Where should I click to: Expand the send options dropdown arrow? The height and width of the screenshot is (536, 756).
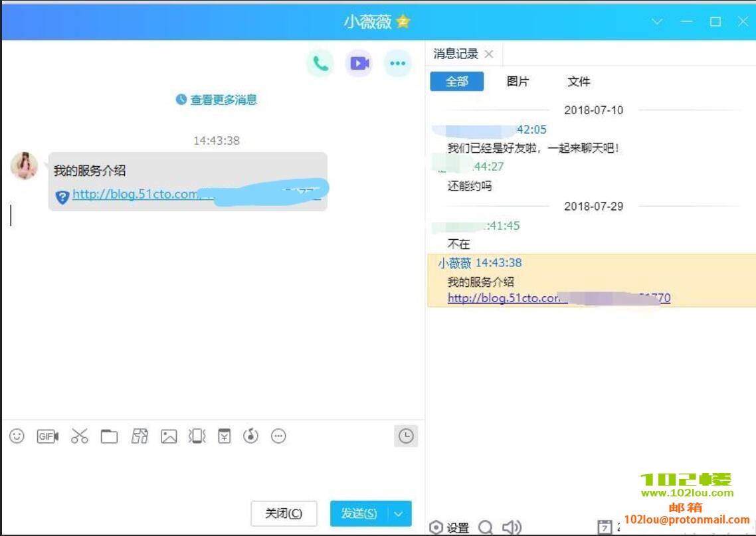click(x=399, y=513)
